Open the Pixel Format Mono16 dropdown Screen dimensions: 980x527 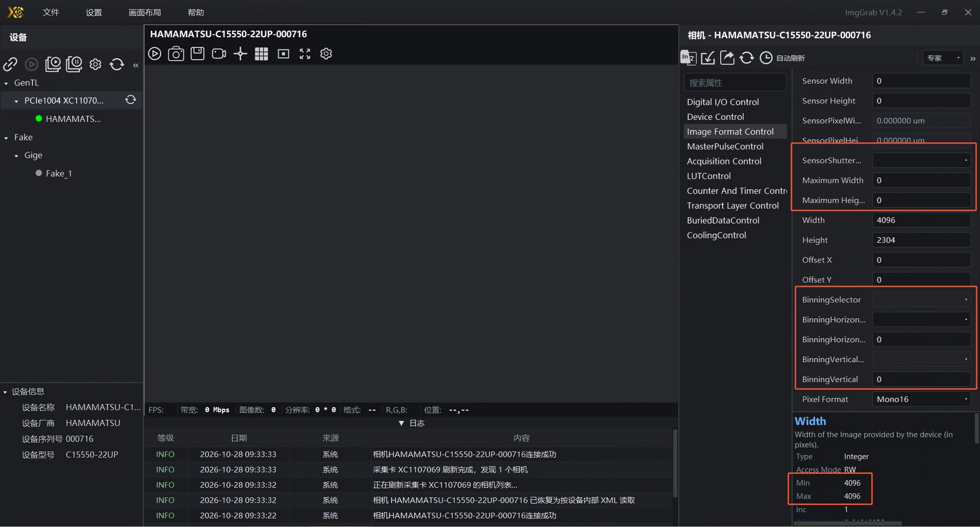(x=921, y=399)
